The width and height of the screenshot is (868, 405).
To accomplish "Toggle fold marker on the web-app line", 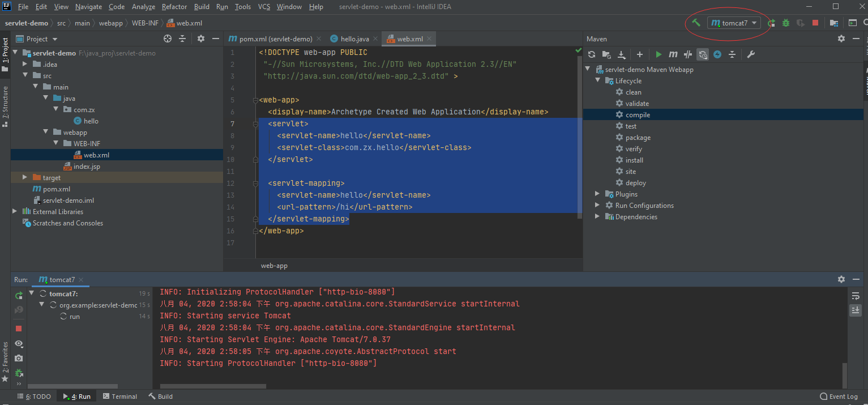I will (255, 100).
